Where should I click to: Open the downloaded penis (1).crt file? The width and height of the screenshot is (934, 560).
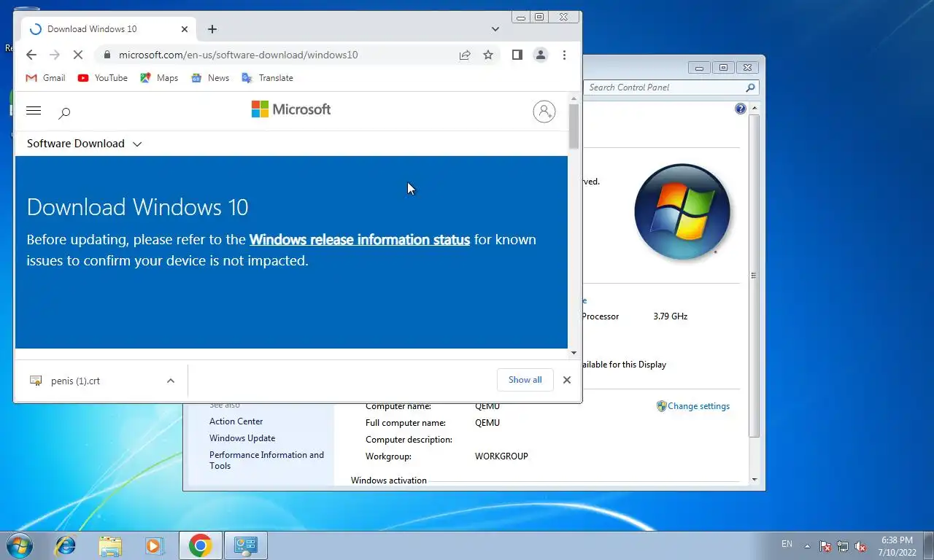[75, 381]
